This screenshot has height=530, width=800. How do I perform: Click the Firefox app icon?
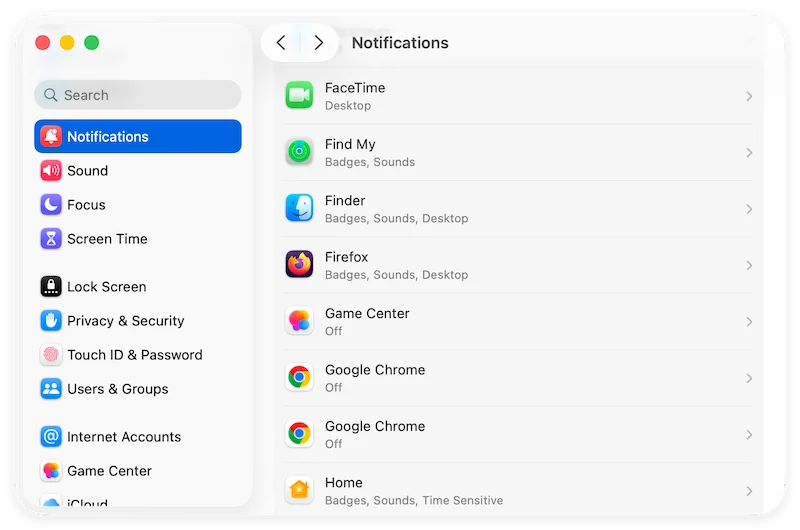pyautogui.click(x=299, y=265)
